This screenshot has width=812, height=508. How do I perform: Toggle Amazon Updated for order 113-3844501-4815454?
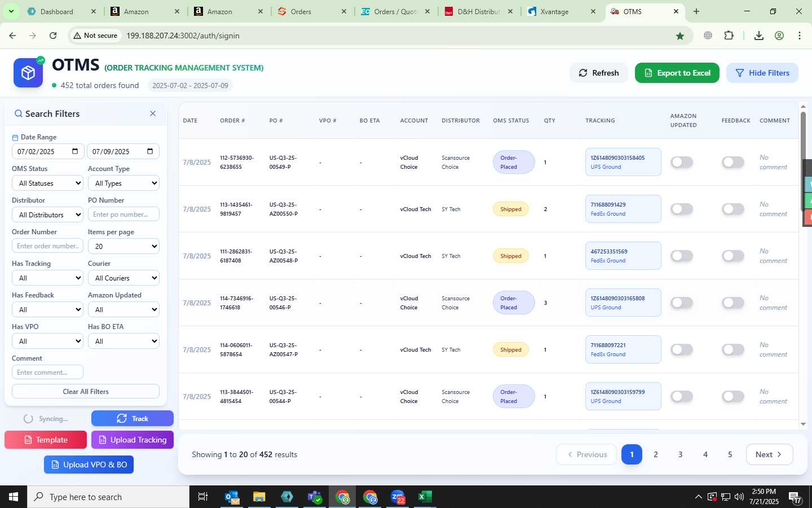[681, 396]
